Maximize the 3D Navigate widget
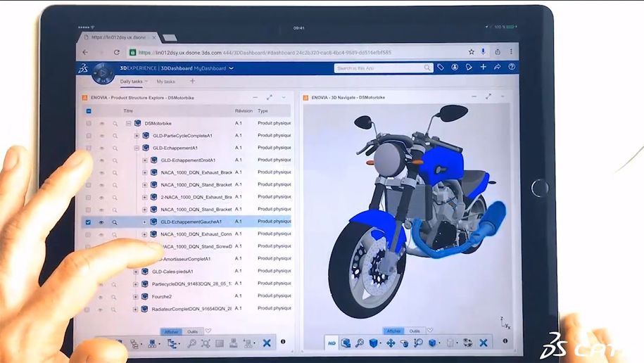This screenshot has width=644, height=363. (x=488, y=96)
